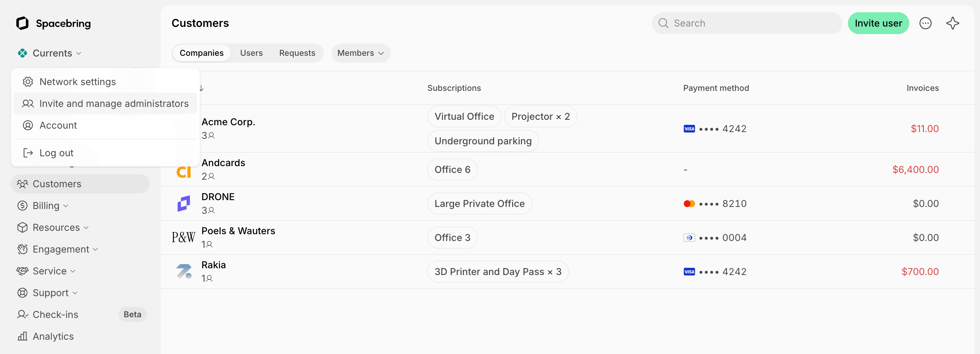
Task: Click the Currents network icon
Action: (22, 53)
